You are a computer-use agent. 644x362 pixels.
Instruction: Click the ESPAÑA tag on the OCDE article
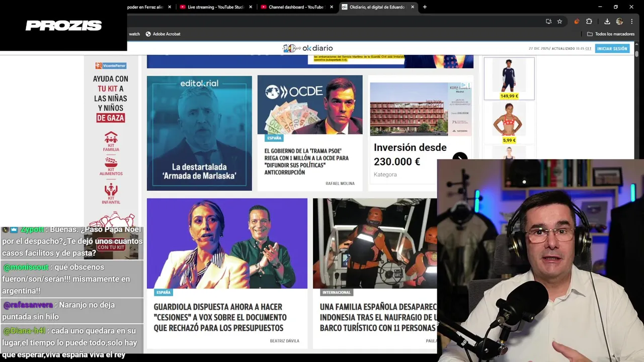tap(274, 138)
